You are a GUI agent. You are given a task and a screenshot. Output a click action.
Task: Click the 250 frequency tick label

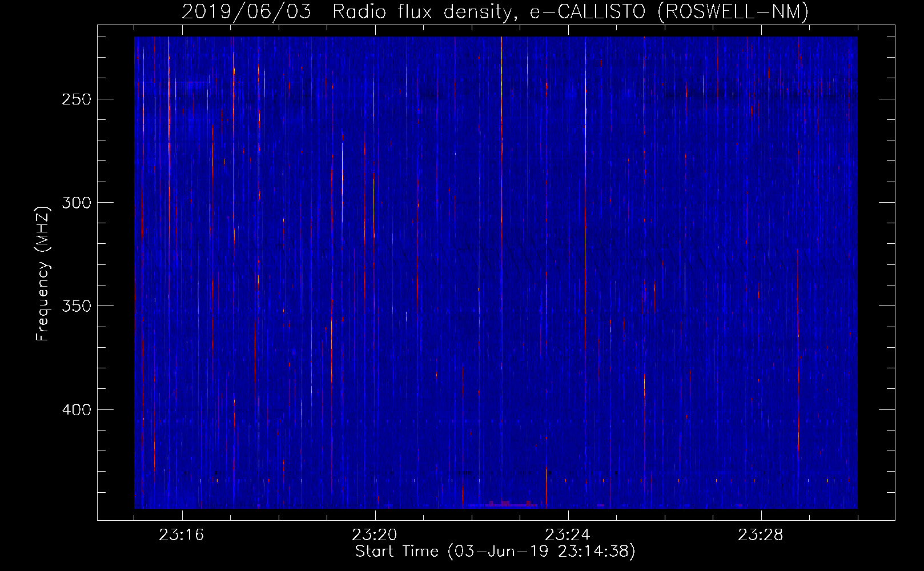coord(76,99)
